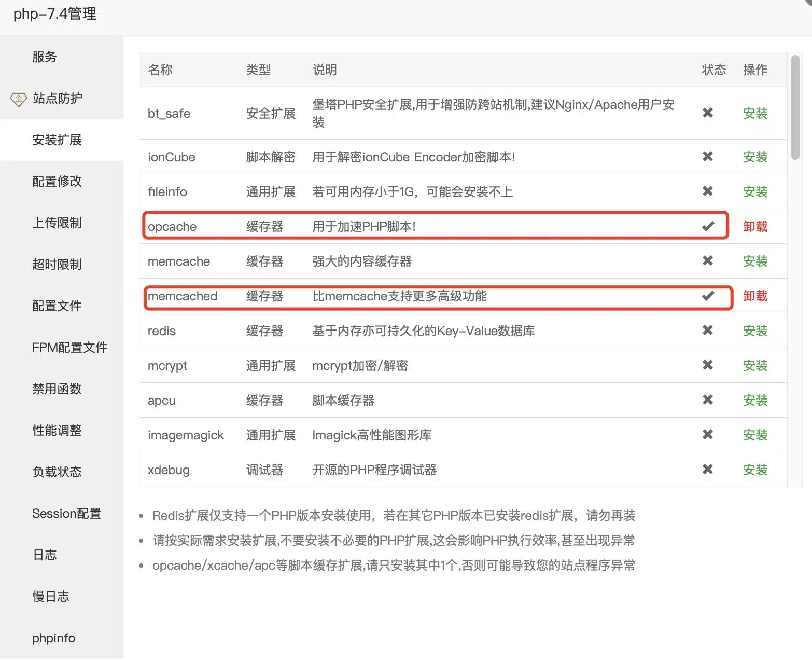Open the 配置文件 sidebar item
812x661 pixels.
pos(62,306)
